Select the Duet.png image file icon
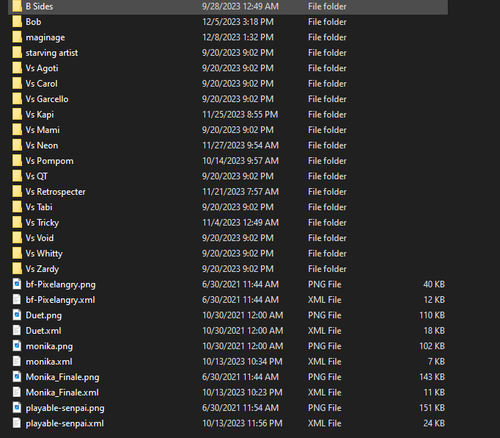Image resolution: width=500 pixels, height=438 pixels. click(x=17, y=315)
